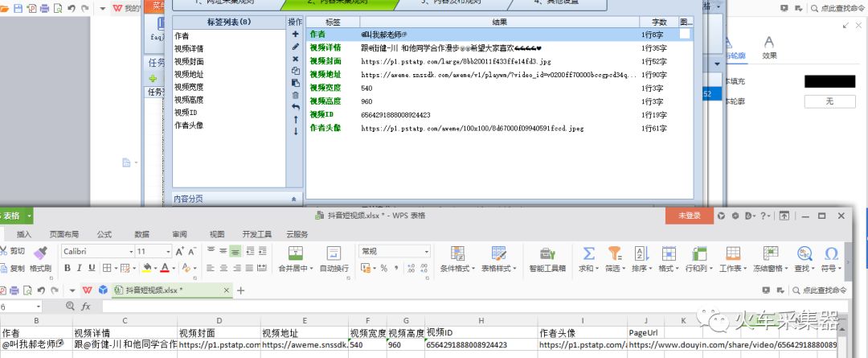Click the decrease font size icon
The image size is (868, 358).
point(191,252)
